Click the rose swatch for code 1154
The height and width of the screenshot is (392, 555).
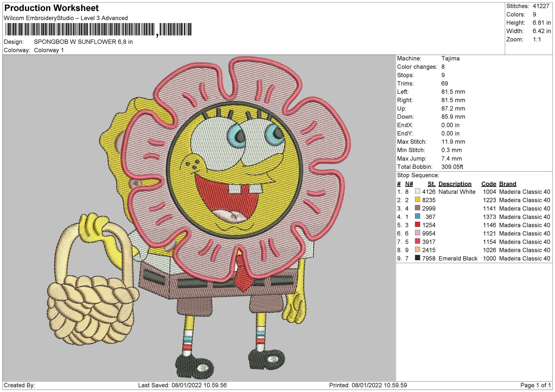pos(418,241)
